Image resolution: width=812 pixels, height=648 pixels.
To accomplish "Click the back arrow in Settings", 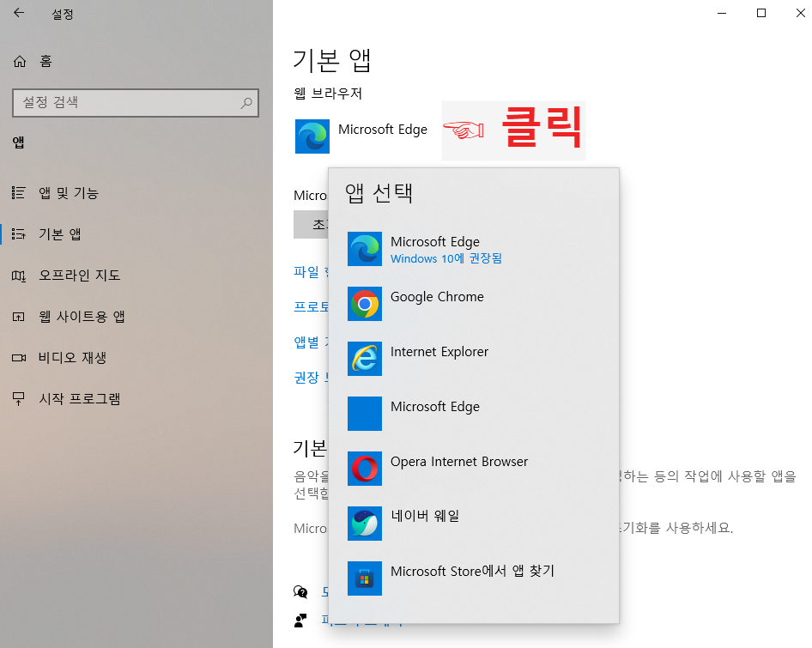I will pos(19,13).
